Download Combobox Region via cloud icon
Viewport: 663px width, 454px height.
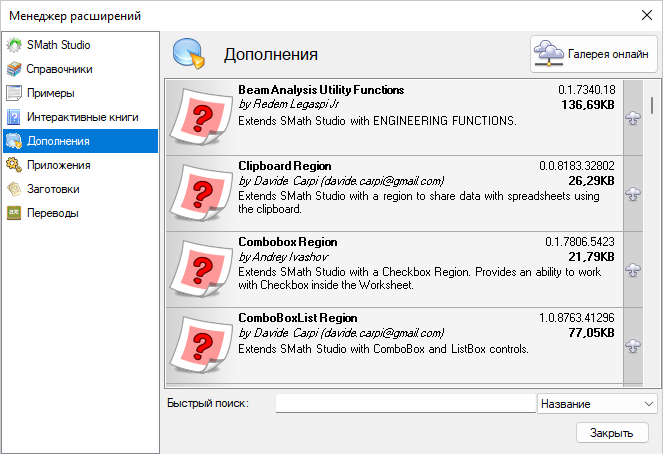633,270
